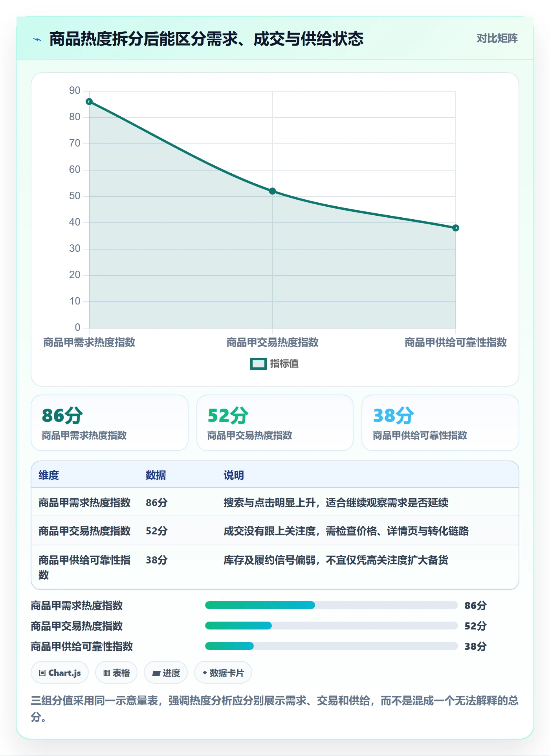Image resolution: width=550 pixels, height=756 pixels.
Task: Click chart data point for 商品甲供给可靠性指数
Action: click(455, 228)
